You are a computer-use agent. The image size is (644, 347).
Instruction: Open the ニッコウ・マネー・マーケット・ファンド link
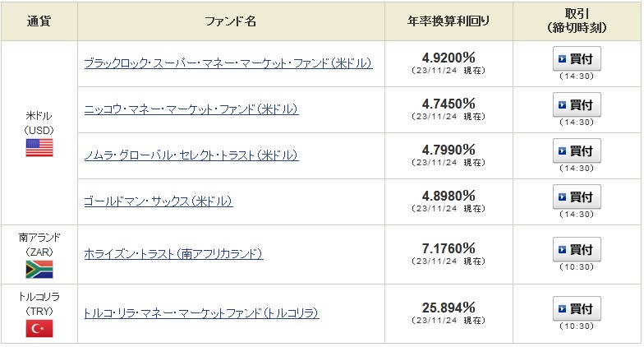pyautogui.click(x=191, y=109)
